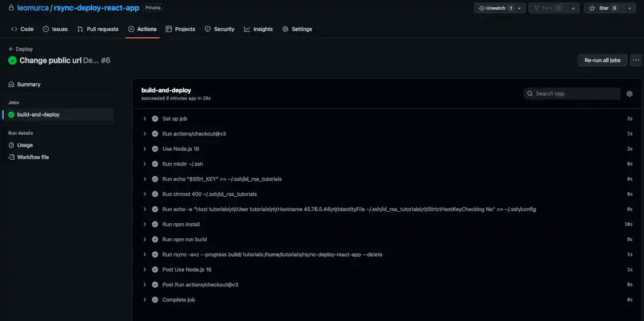Open the Star list dropdown arrow
Image resolution: width=644 pixels, height=321 pixels.
pos(629,8)
